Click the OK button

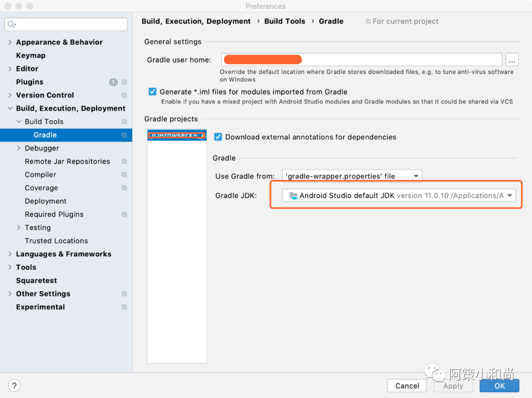tap(499, 386)
